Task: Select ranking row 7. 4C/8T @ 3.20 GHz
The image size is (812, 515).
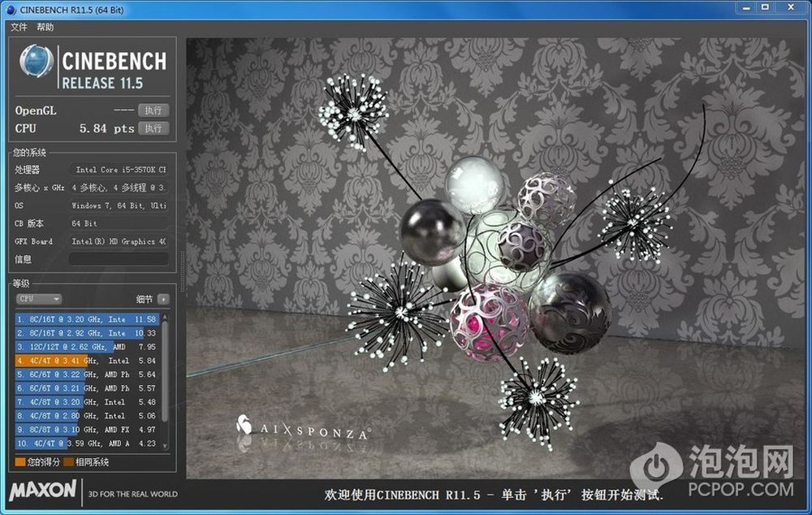Action: (x=87, y=402)
